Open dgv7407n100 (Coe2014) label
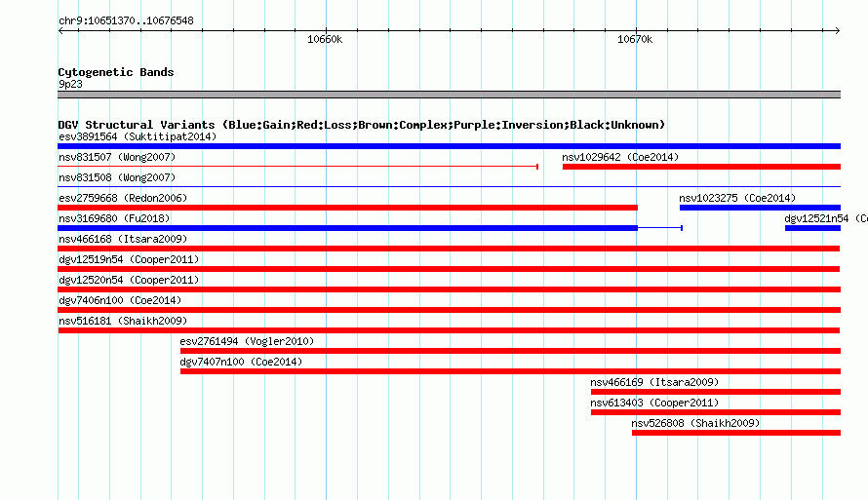The width and height of the screenshot is (868, 500). pos(241,362)
